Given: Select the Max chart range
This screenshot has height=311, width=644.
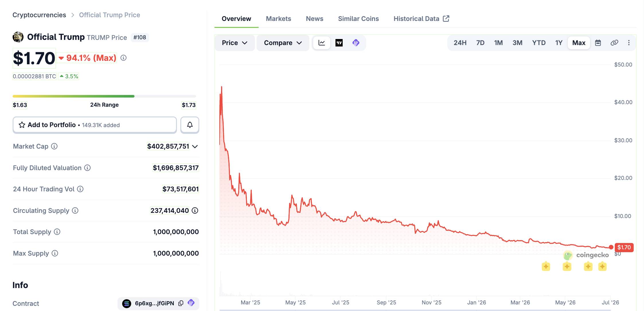Looking at the screenshot, I should (x=579, y=43).
